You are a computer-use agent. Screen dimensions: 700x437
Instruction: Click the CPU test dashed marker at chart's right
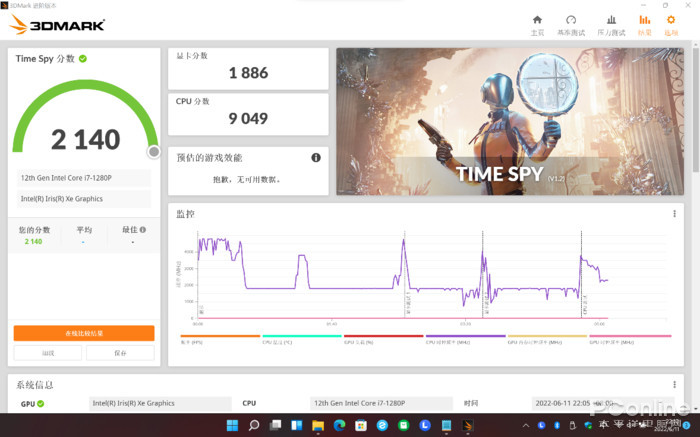[x=581, y=274]
